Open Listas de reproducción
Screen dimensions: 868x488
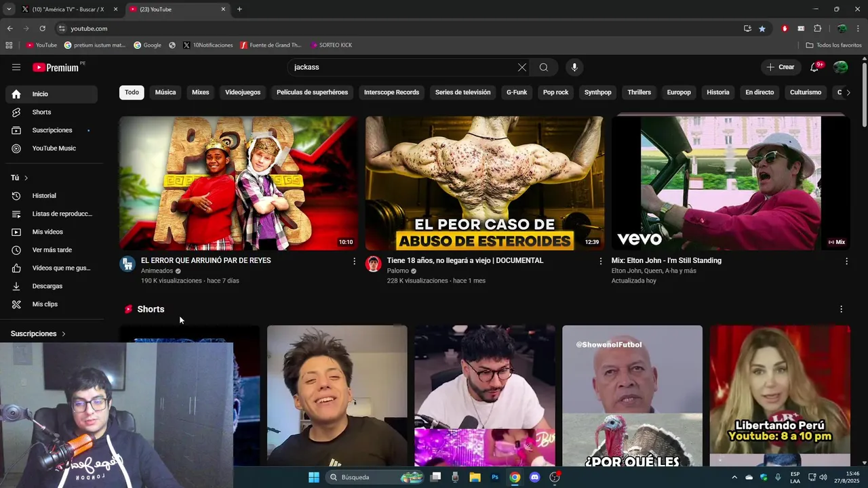(x=52, y=214)
